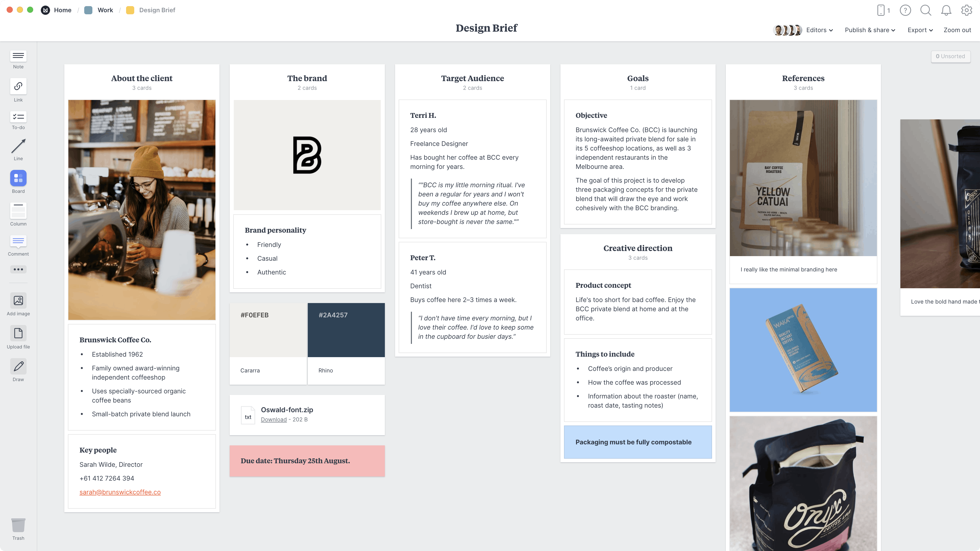This screenshot has width=980, height=551.
Task: Download the Oswald-font.zip file
Action: [273, 419]
